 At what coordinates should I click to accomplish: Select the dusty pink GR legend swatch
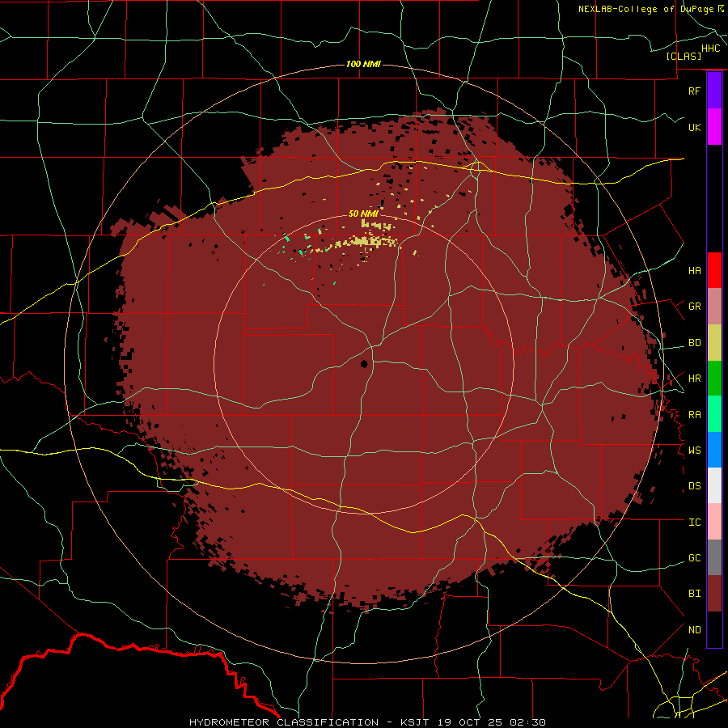[714, 307]
